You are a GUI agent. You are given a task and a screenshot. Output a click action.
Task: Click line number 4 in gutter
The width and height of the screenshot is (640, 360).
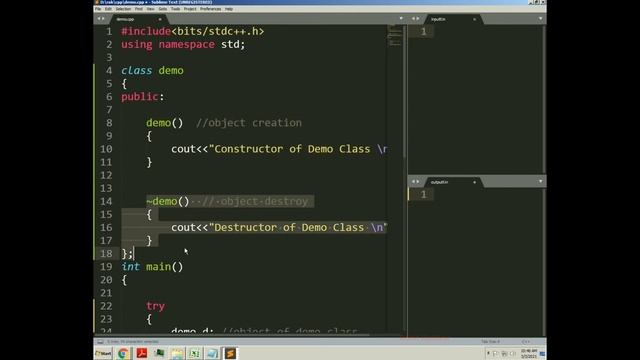click(109, 71)
